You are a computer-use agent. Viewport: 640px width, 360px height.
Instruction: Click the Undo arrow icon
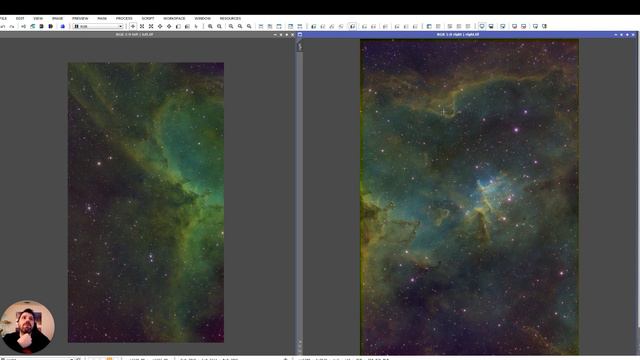(x=3, y=27)
